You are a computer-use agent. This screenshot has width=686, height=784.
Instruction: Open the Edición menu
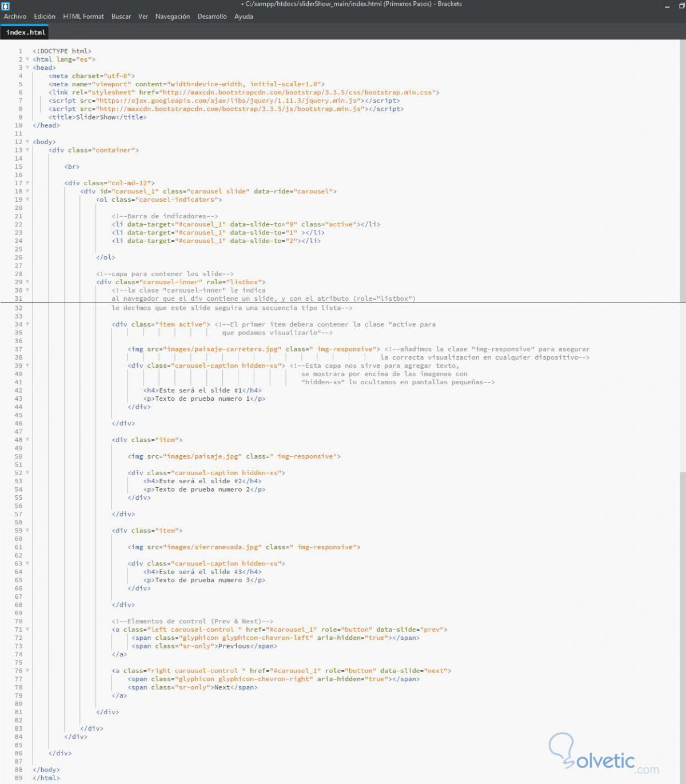click(45, 17)
